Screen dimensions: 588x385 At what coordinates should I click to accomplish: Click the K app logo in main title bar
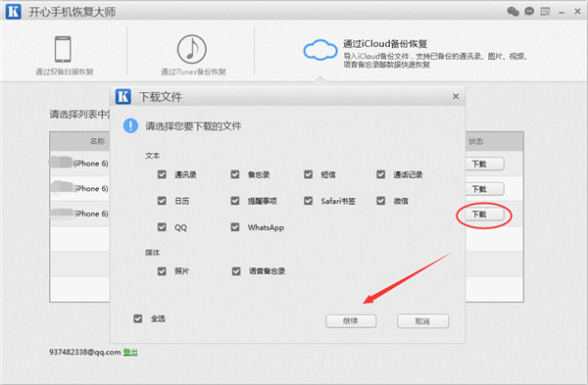(13, 12)
